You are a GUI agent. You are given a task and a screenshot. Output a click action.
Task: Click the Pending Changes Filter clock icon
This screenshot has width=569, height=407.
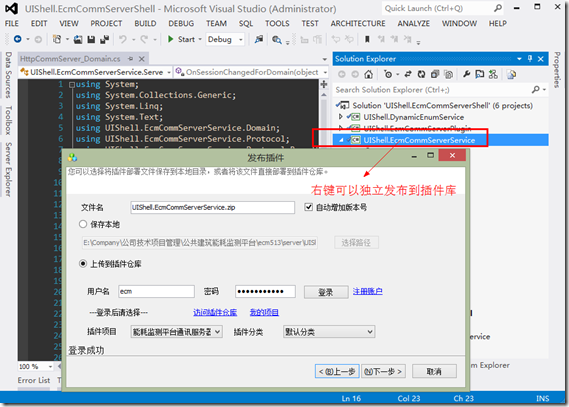pos(388,74)
